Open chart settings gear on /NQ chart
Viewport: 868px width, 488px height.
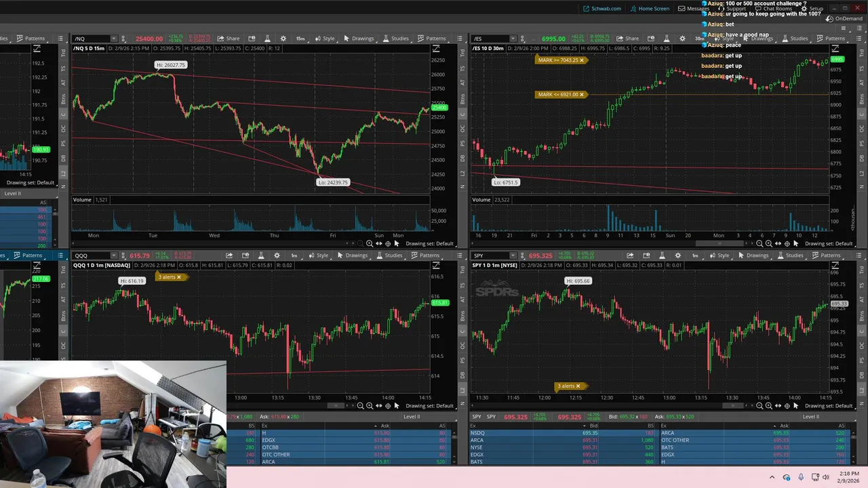tap(283, 39)
